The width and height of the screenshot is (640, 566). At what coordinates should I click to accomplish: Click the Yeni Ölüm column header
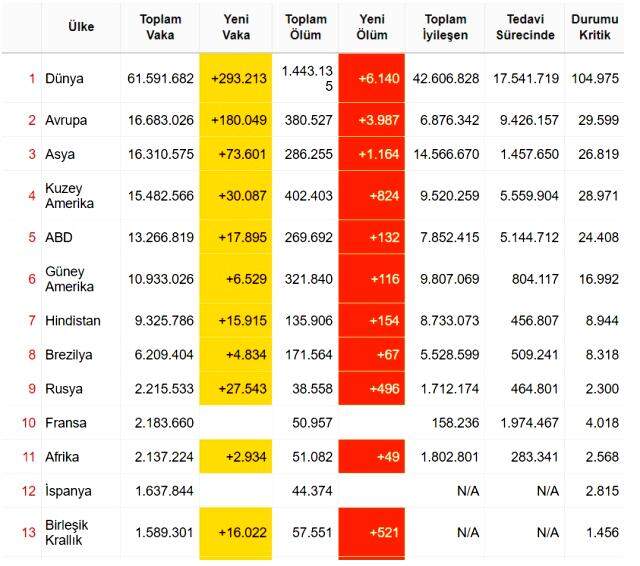[x=372, y=27]
